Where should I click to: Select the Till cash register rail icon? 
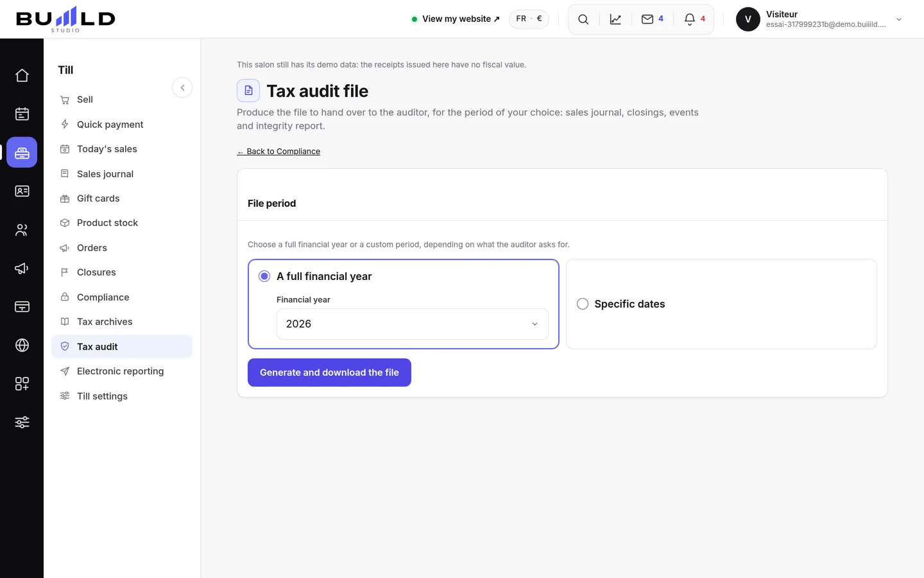[x=22, y=153]
